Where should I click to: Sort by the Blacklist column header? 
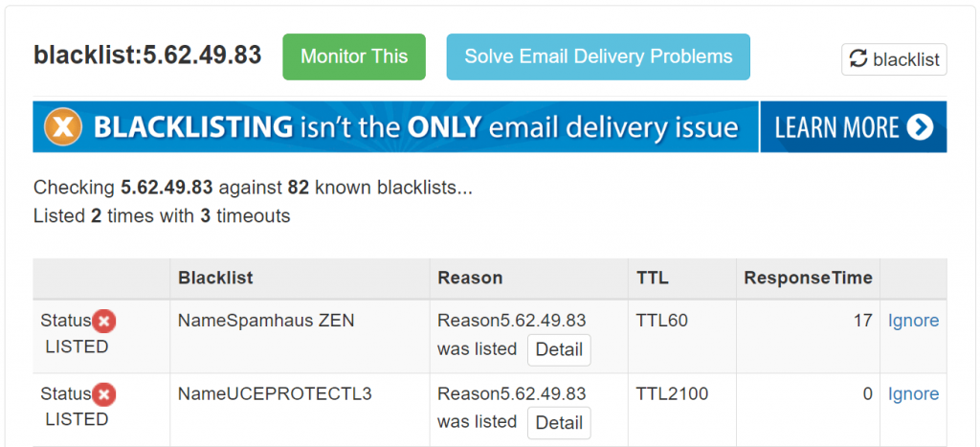(215, 278)
